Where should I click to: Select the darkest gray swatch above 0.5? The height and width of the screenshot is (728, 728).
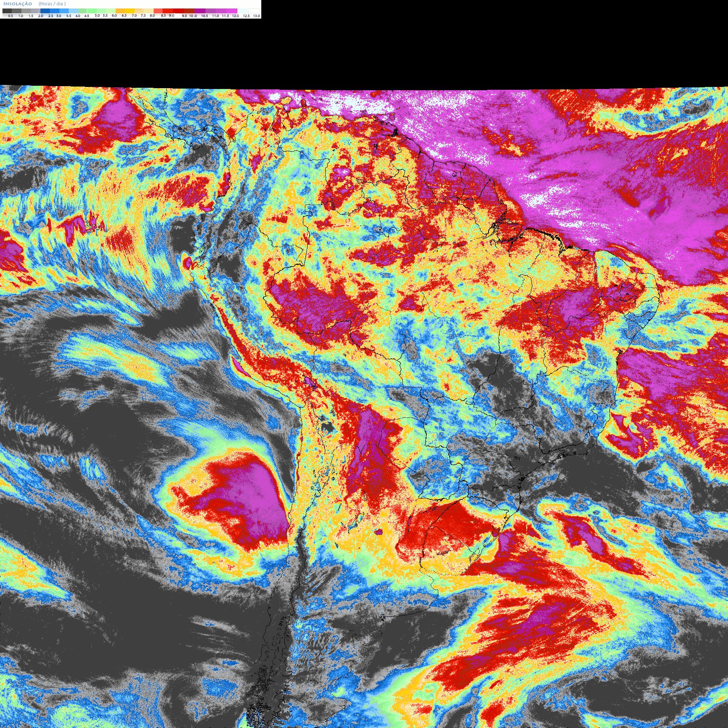click(x=7, y=11)
